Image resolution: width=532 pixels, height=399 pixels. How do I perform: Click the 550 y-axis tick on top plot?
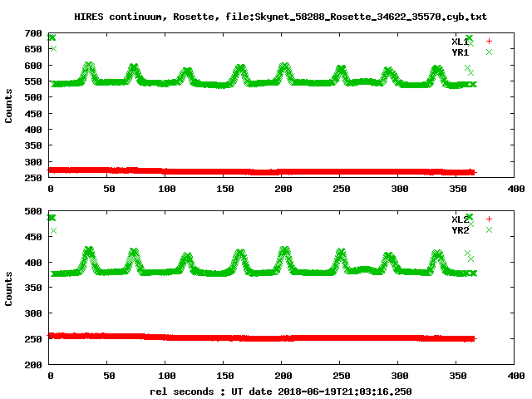click(x=33, y=81)
